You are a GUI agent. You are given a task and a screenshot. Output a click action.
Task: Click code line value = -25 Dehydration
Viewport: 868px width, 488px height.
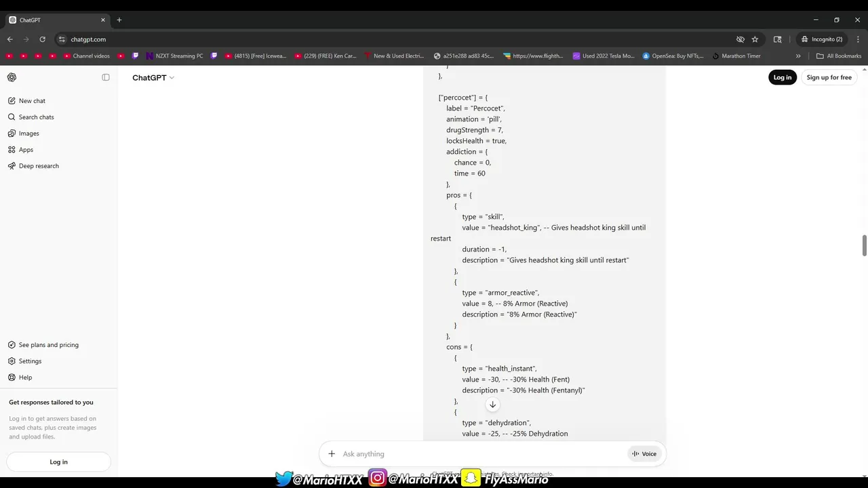515,434
